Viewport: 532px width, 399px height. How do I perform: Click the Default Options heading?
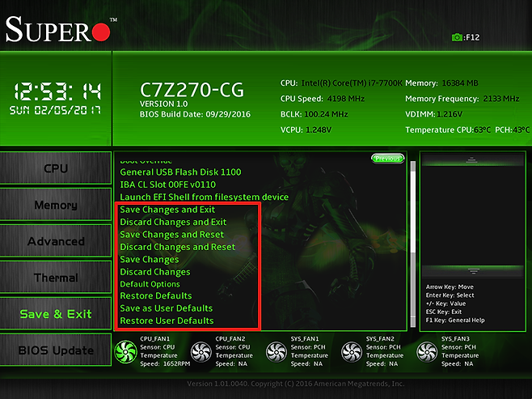coord(150,284)
